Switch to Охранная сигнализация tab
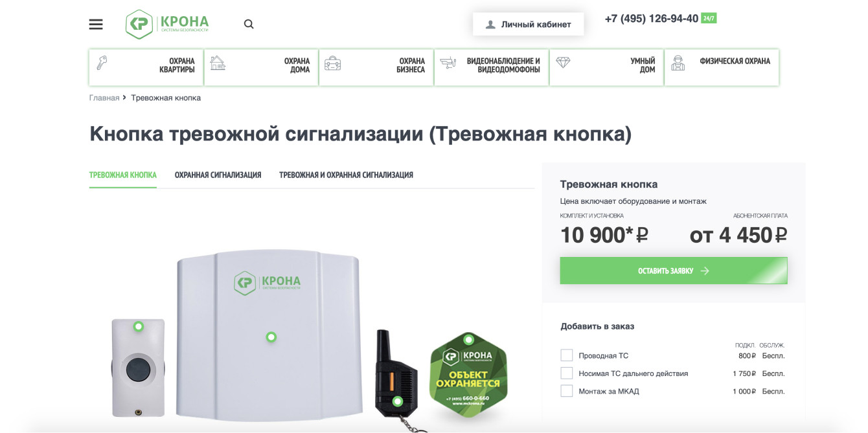 (218, 175)
